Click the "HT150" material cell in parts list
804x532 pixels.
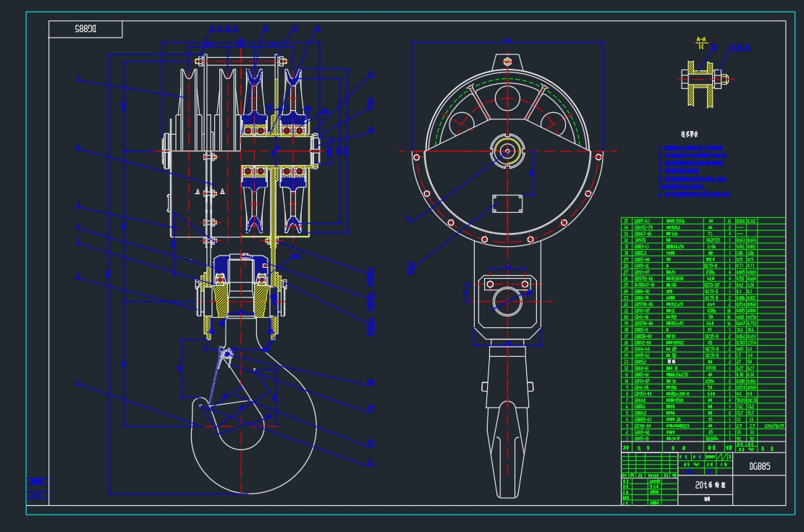click(x=711, y=368)
